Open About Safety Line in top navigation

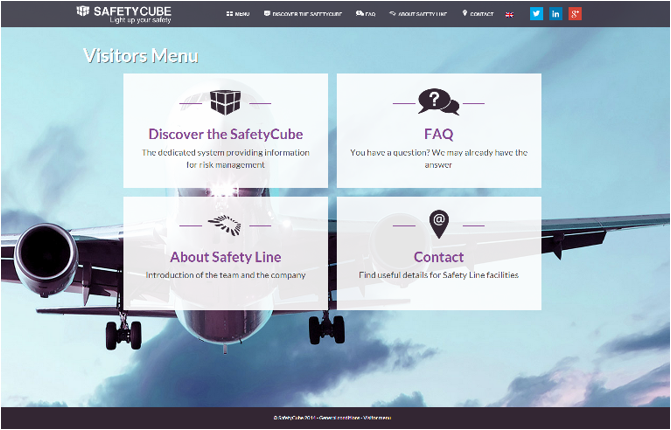[417, 14]
